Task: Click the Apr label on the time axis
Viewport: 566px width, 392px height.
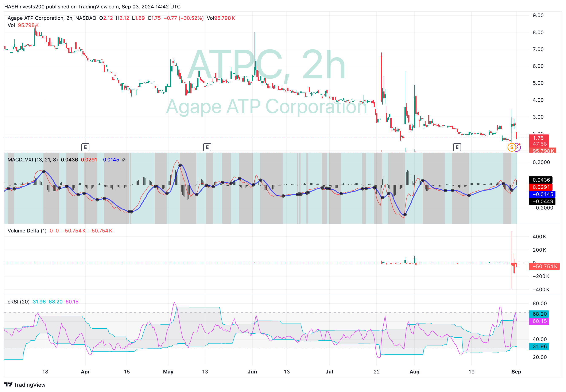Action: click(85, 372)
